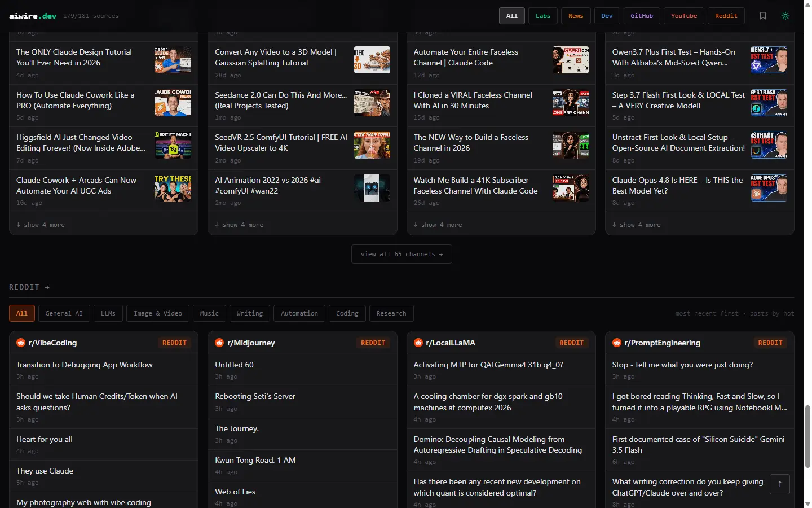812x508 pixels.
Task: Expand show 4 more under Claude Cowork videos
Action: pos(41,225)
